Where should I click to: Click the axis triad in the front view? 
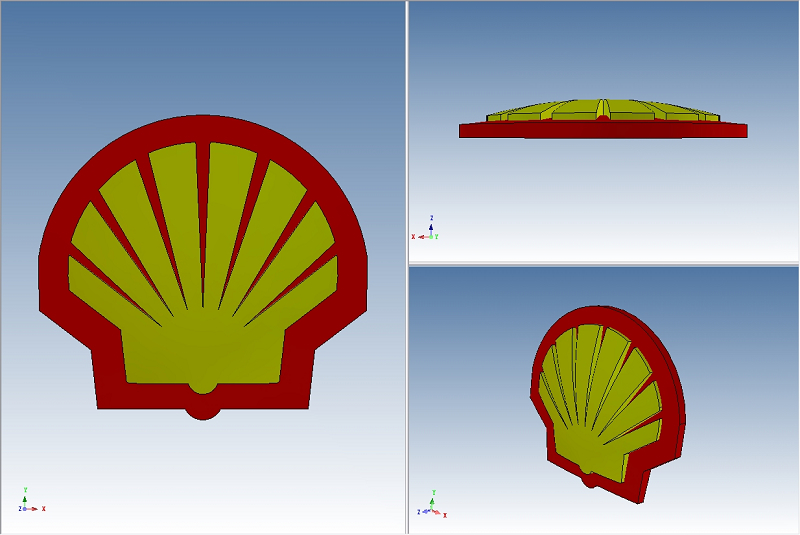coord(32,500)
